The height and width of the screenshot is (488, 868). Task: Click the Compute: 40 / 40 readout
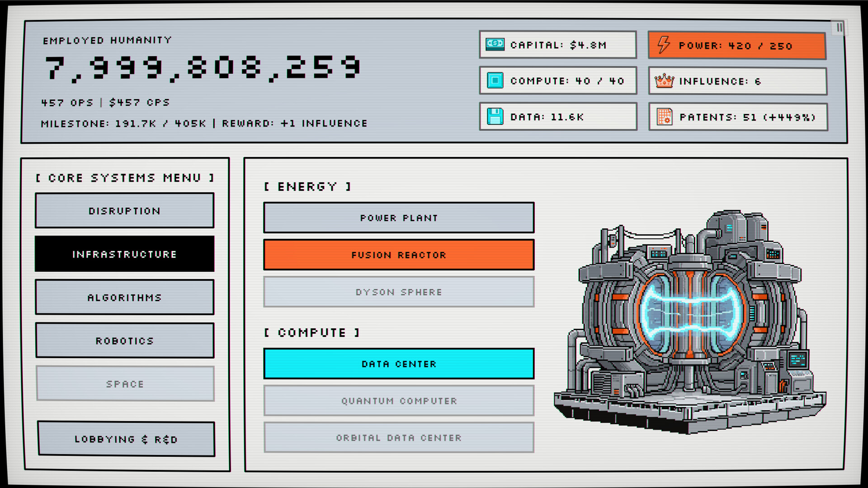click(558, 80)
